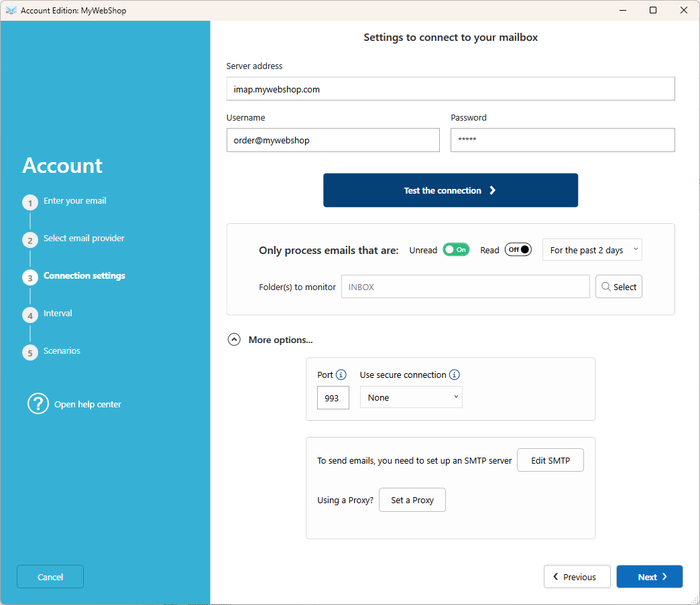
Task: Click the Port number field
Action: coord(333,397)
